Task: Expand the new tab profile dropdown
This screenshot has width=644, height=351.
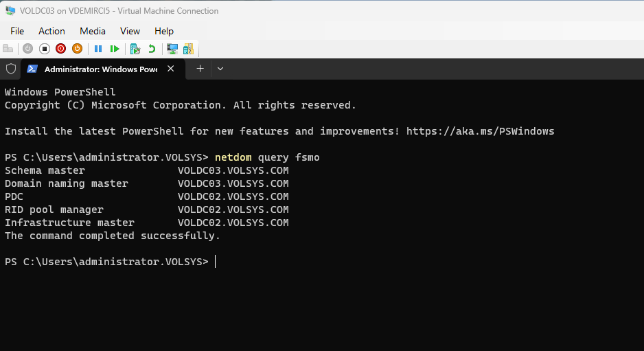Action: point(220,69)
